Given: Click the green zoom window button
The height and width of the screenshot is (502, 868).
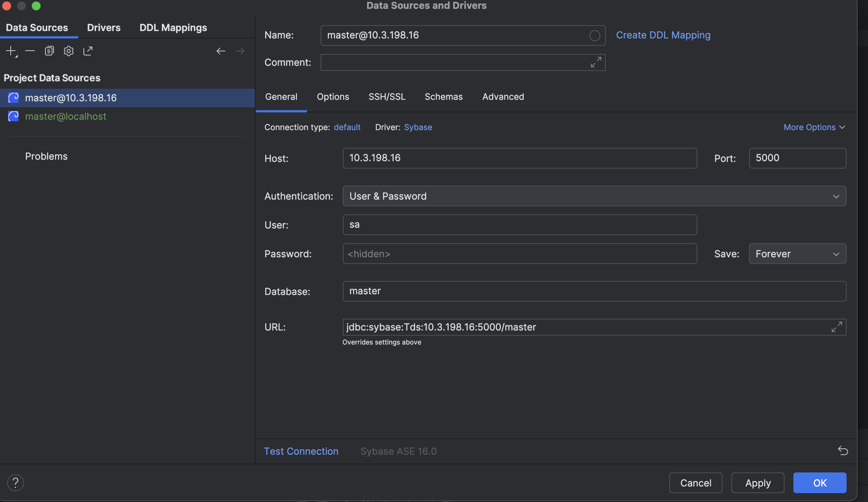Looking at the screenshot, I should (x=36, y=6).
